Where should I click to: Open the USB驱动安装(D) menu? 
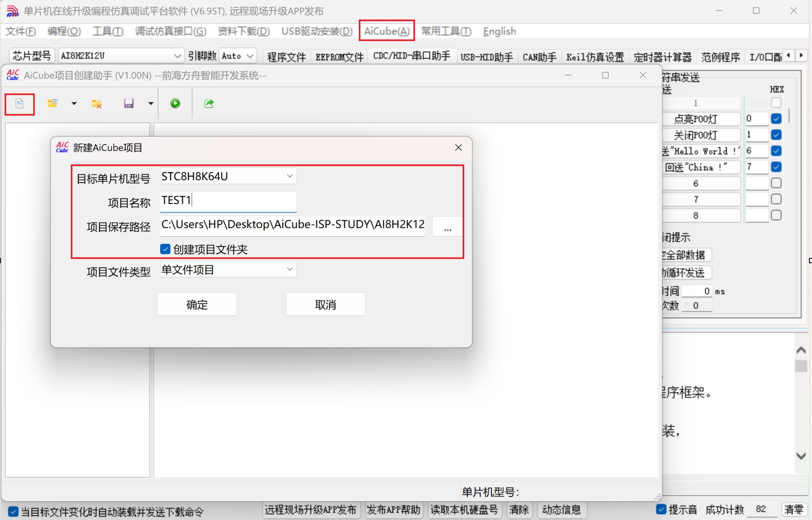pyautogui.click(x=317, y=31)
